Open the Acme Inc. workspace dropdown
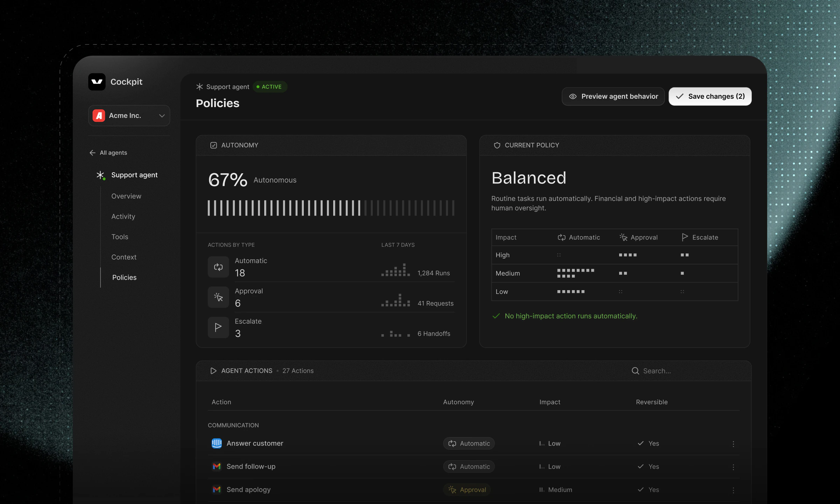The height and width of the screenshot is (504, 840). [129, 115]
